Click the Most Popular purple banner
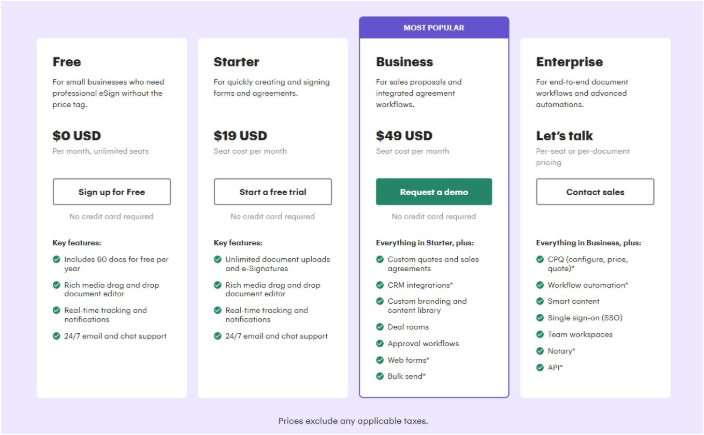This screenshot has height=435, width=704. click(x=433, y=27)
